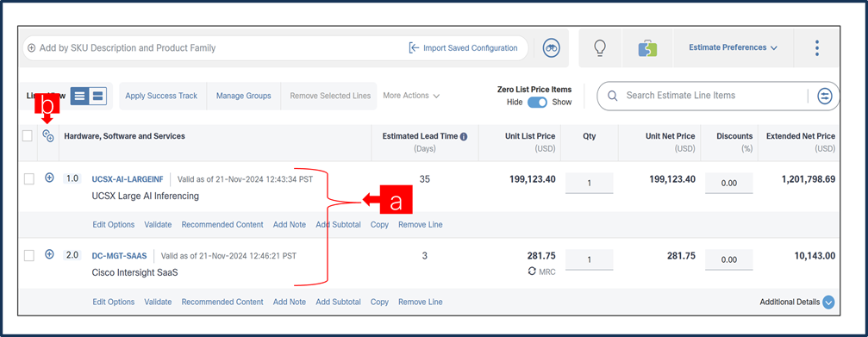Viewport: 868px width, 337px height.
Task: Click Recommended Content for DC-MGT-SAAS line
Action: pyautogui.click(x=222, y=303)
